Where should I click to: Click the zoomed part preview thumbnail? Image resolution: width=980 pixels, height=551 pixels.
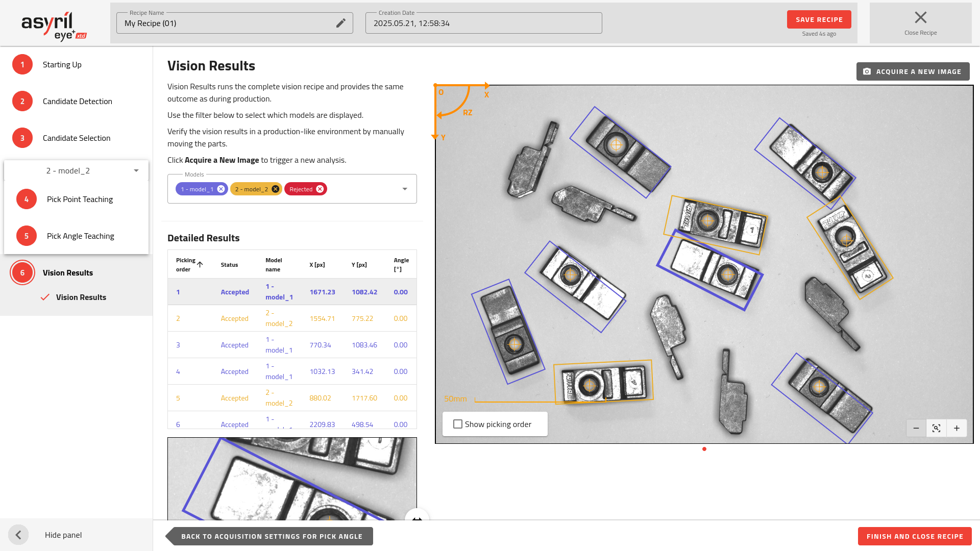(292, 479)
